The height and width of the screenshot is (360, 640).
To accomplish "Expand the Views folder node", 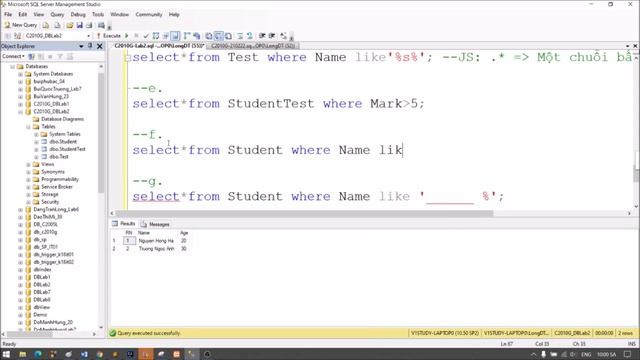I will point(29,164).
